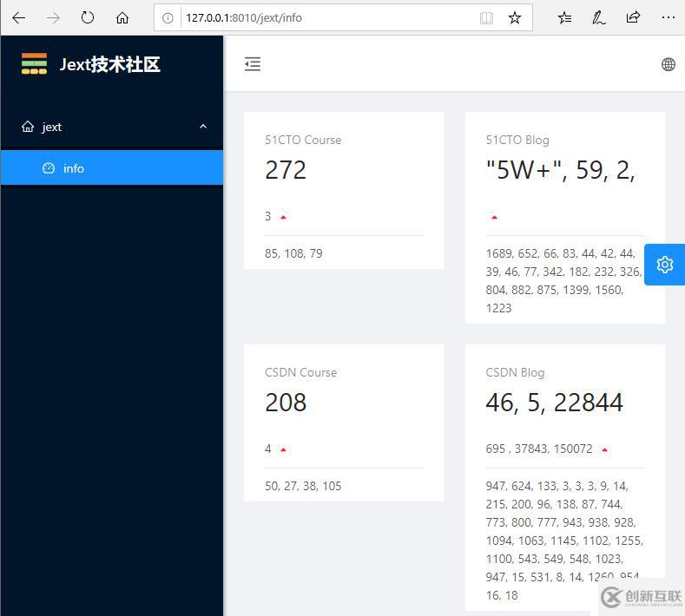Click the value "5W+", 59, 2,
The width and height of the screenshot is (685, 616).
coord(561,170)
